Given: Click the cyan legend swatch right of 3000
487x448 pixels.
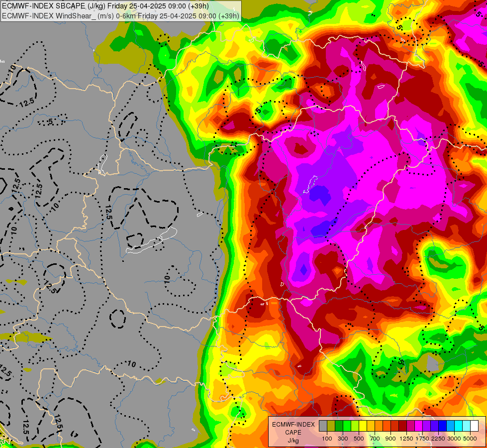Looking at the screenshot, I should 459,426.
